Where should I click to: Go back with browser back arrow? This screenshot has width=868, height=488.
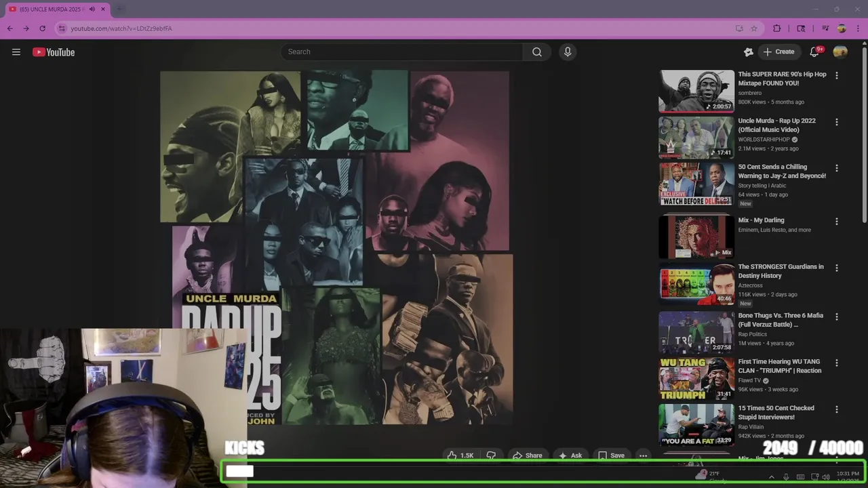(x=9, y=28)
